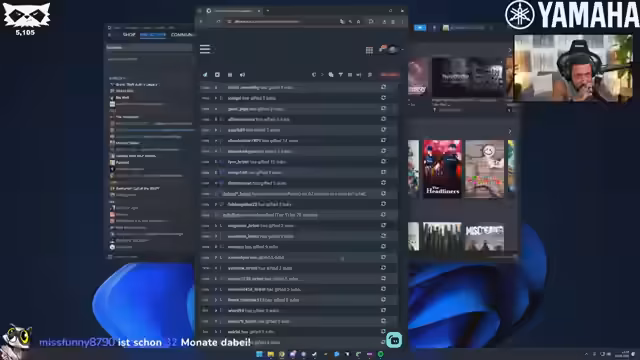Replay the last fully visible activity row
Viewport: 640px width, 360px height.
point(383,331)
